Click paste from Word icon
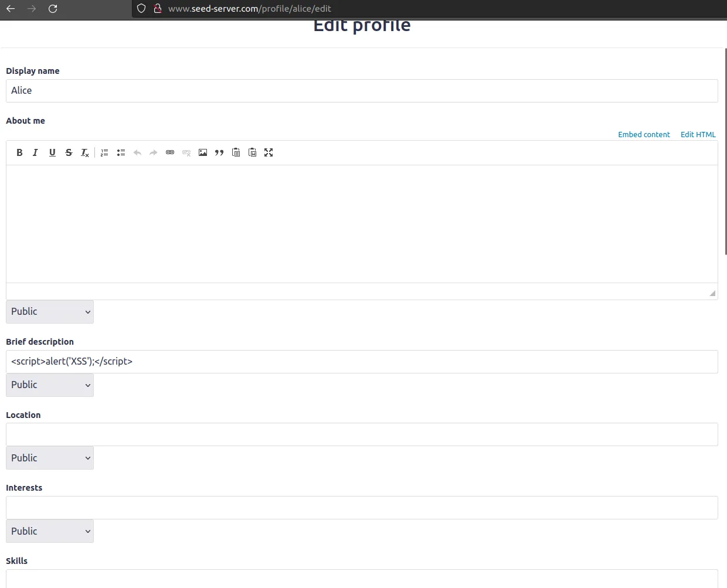This screenshot has width=727, height=588. (252, 152)
